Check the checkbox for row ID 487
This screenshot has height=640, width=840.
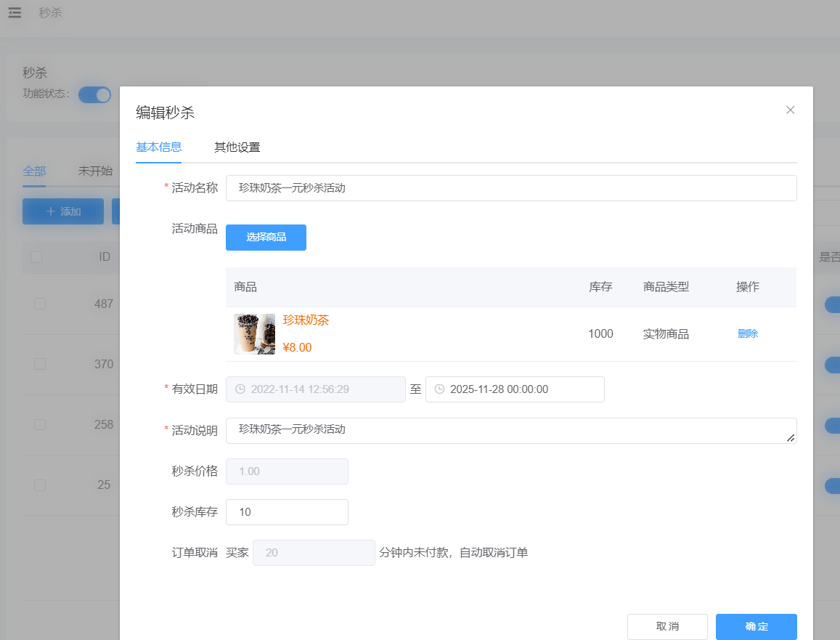pyautogui.click(x=40, y=304)
